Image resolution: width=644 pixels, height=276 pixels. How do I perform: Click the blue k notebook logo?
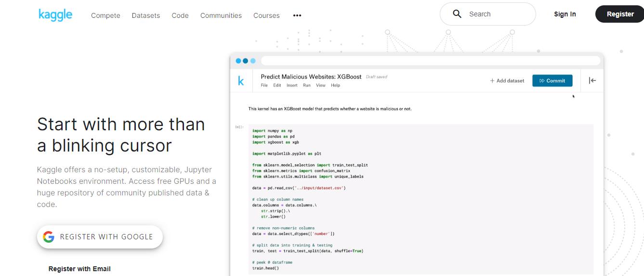241,81
